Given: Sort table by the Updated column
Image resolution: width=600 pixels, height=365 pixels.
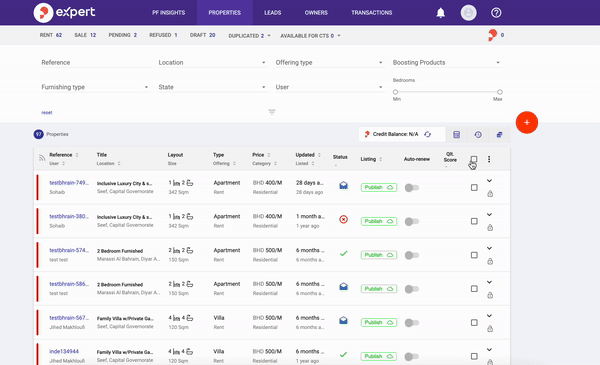Looking at the screenshot, I should click(x=308, y=155).
